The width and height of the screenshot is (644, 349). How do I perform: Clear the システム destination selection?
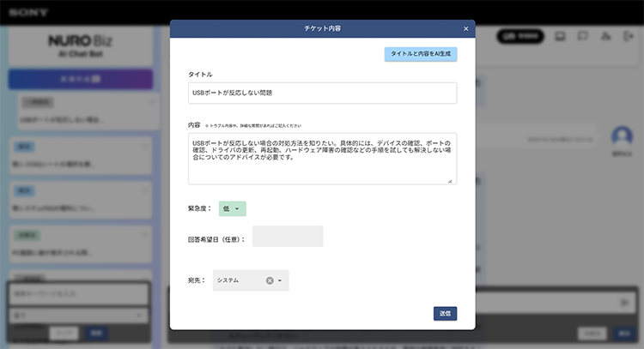click(x=270, y=280)
